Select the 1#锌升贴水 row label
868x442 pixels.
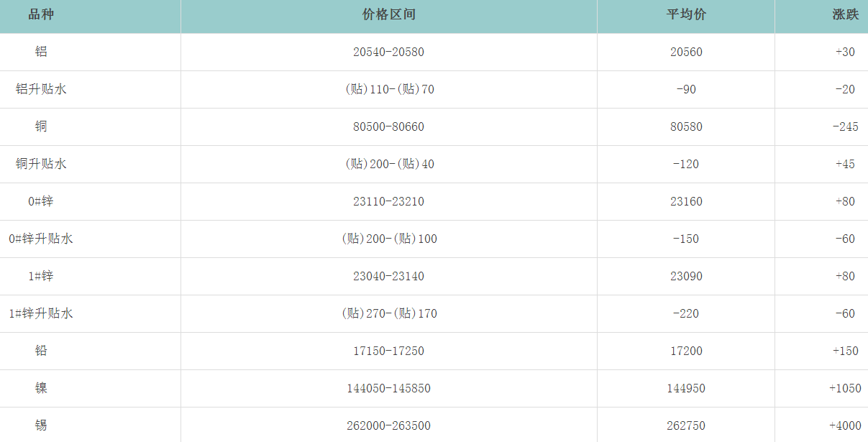tap(41, 313)
